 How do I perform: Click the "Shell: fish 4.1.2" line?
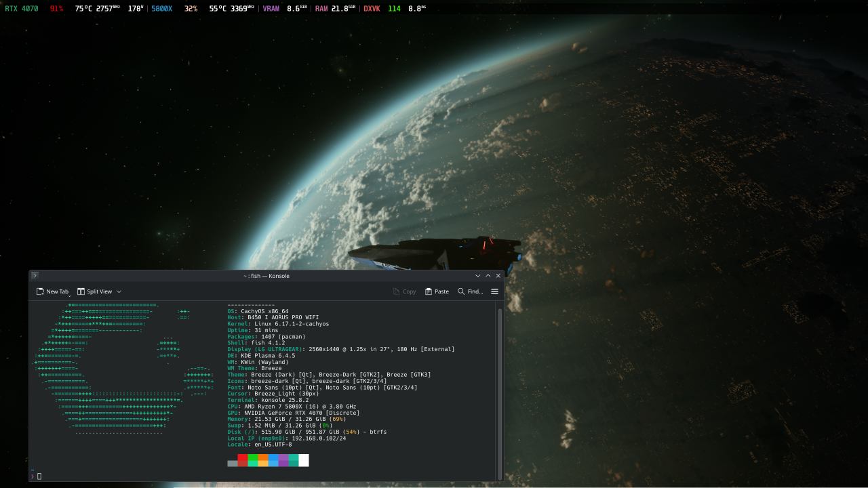(x=256, y=343)
